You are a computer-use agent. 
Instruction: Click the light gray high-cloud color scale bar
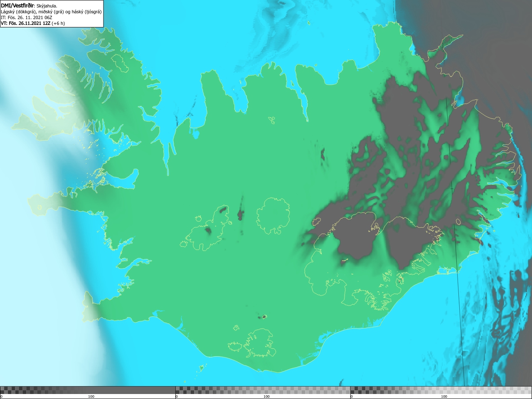(441, 390)
